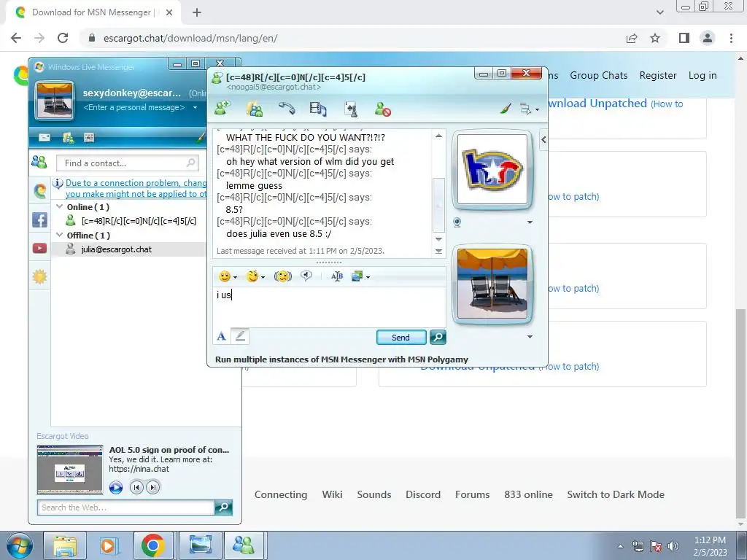This screenshot has width=747, height=560.
Task: Click the Send button
Action: click(401, 337)
